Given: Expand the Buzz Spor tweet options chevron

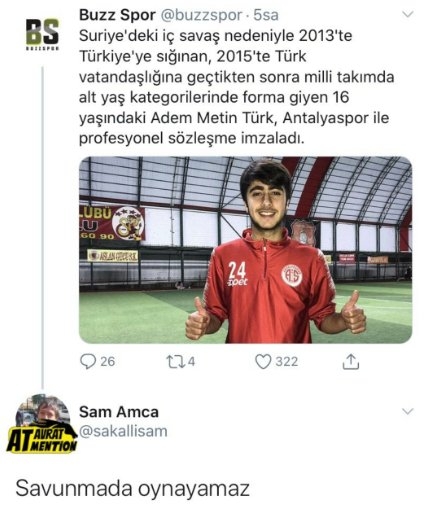Looking at the screenshot, I should (408, 14).
